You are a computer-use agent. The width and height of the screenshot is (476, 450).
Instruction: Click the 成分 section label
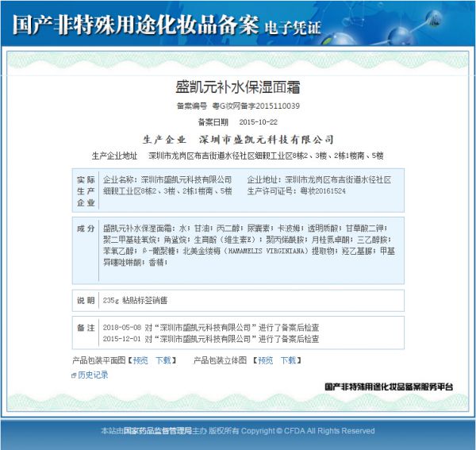coord(86,229)
